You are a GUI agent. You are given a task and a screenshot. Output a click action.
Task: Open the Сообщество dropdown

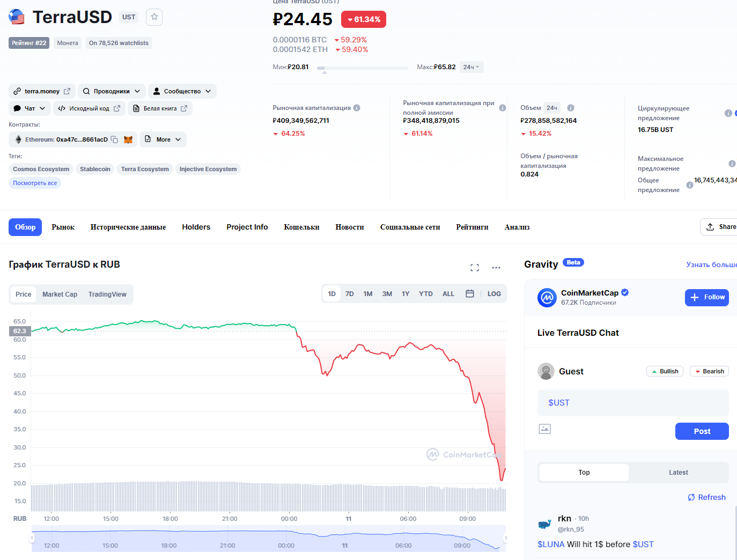click(x=182, y=91)
